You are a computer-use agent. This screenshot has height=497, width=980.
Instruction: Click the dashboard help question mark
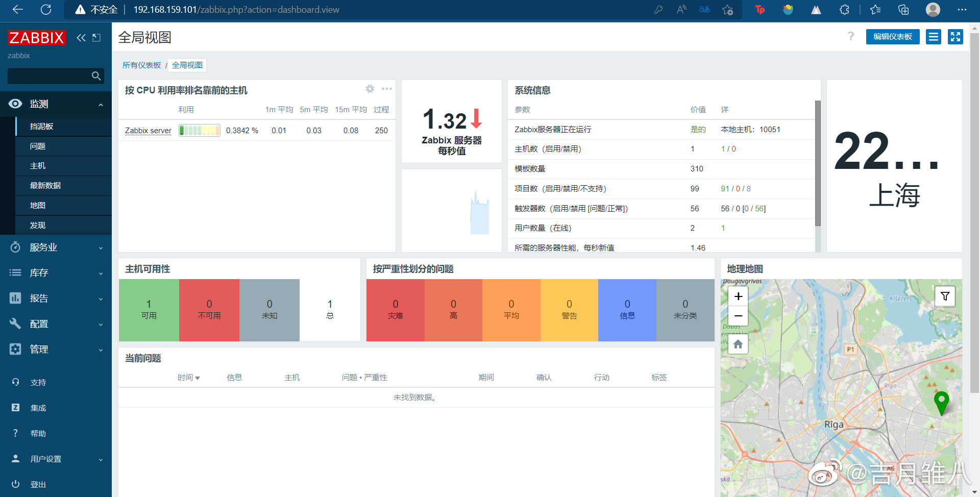click(850, 36)
